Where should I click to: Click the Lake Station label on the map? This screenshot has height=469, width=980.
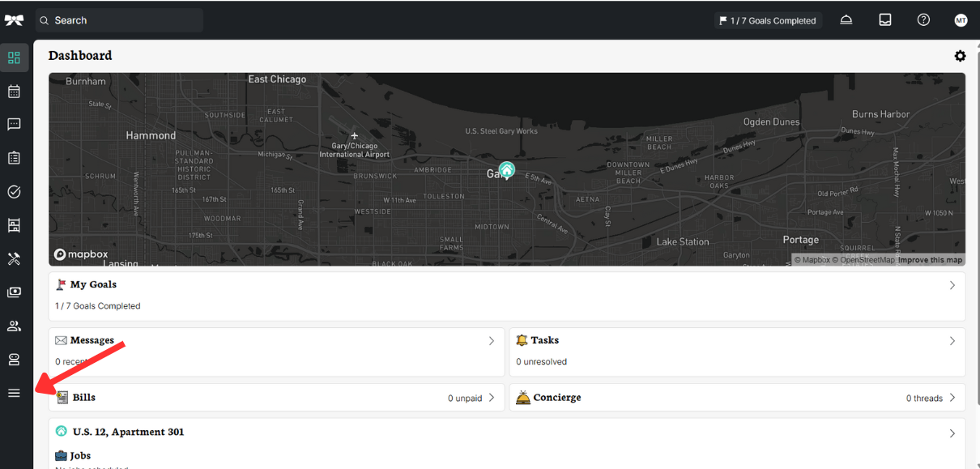(683, 241)
